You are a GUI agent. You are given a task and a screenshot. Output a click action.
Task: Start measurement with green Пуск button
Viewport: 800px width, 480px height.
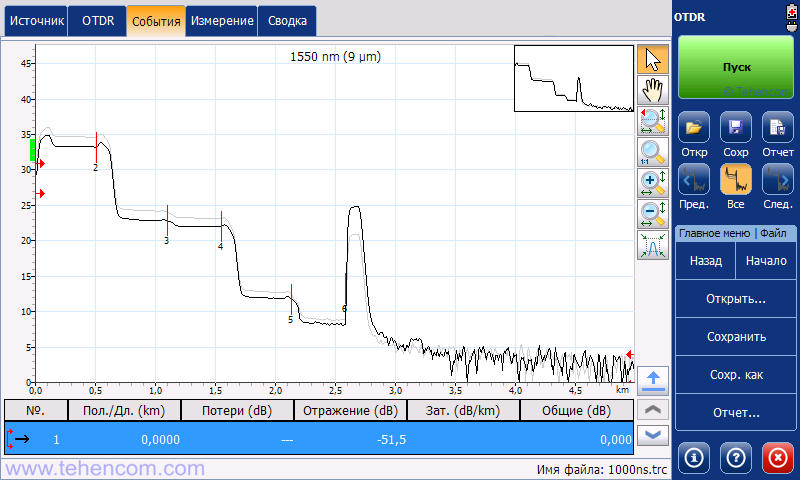(x=736, y=67)
